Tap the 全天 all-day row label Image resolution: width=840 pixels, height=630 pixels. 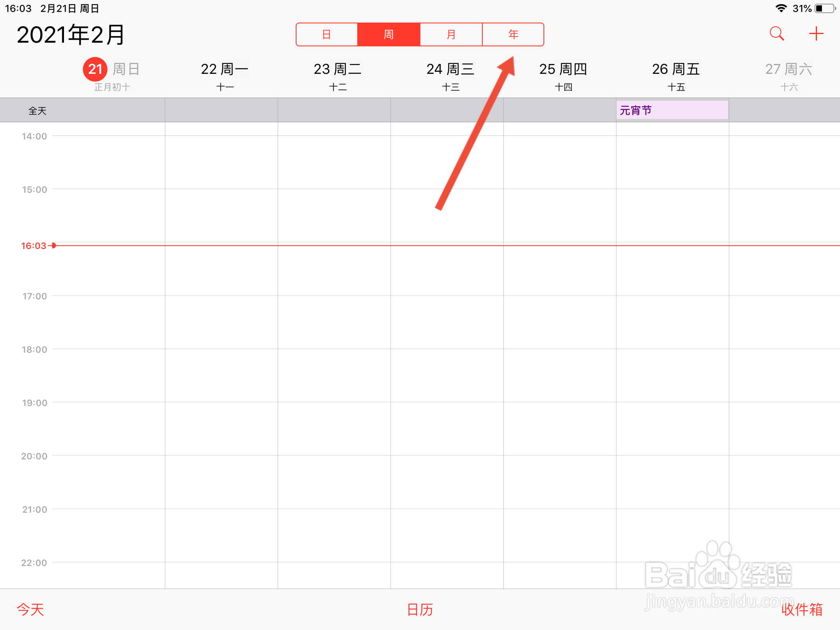(37, 111)
